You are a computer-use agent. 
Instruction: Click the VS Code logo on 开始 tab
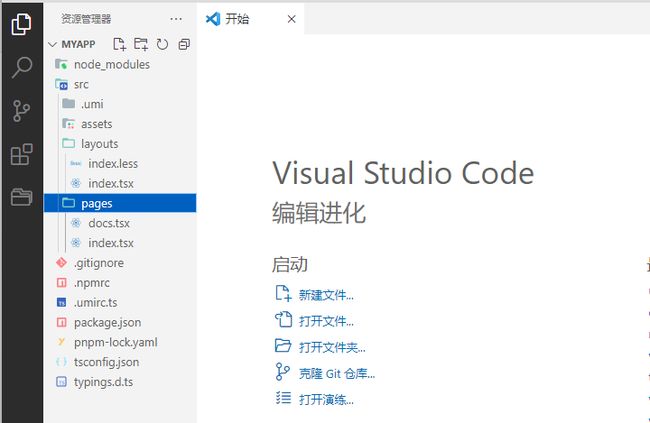(x=213, y=19)
